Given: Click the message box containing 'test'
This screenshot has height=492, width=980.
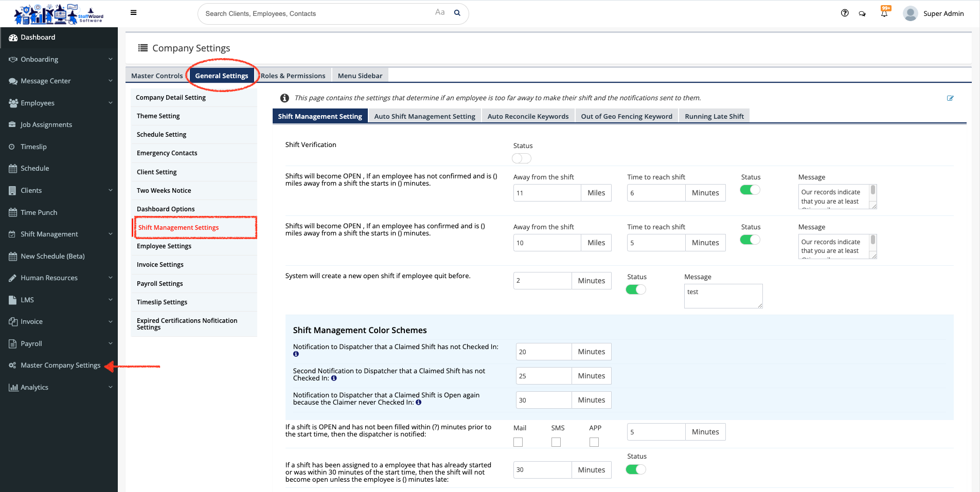Looking at the screenshot, I should 723,296.
